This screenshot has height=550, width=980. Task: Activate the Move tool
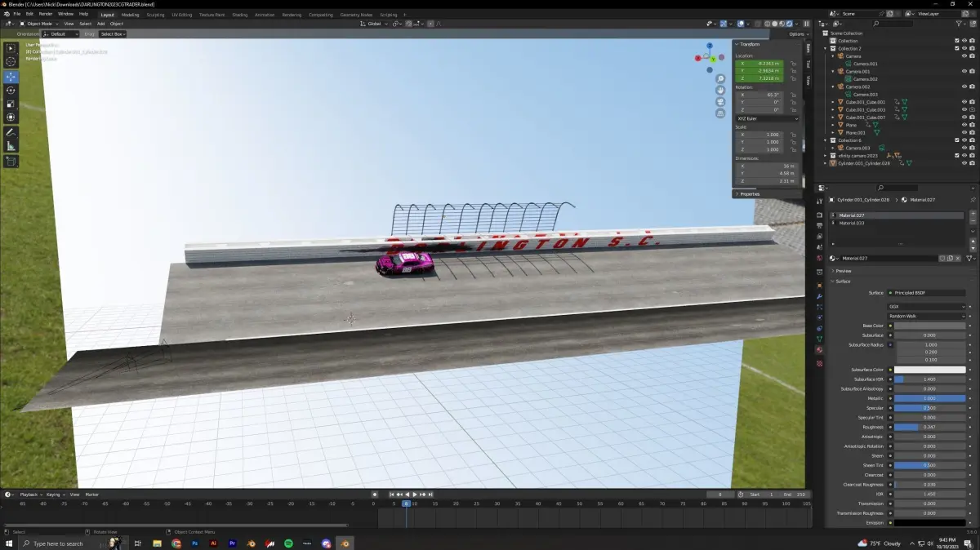click(x=11, y=77)
